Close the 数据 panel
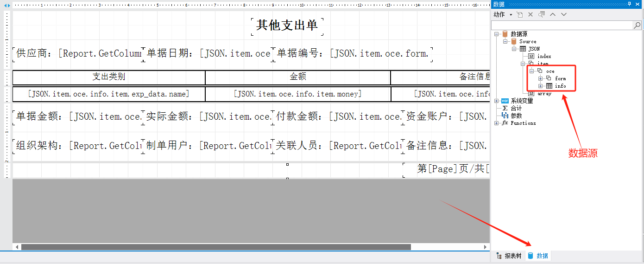 [x=638, y=4]
